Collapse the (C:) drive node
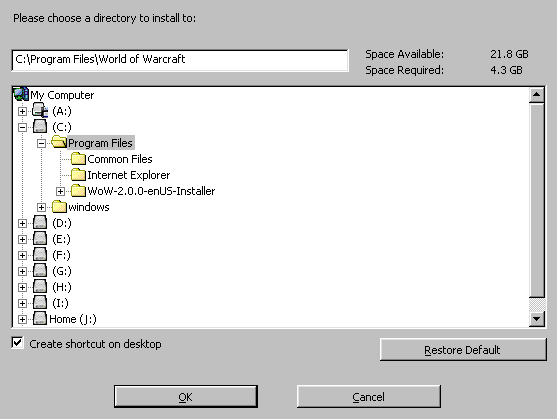This screenshot has width=557, height=419. pos(22,127)
